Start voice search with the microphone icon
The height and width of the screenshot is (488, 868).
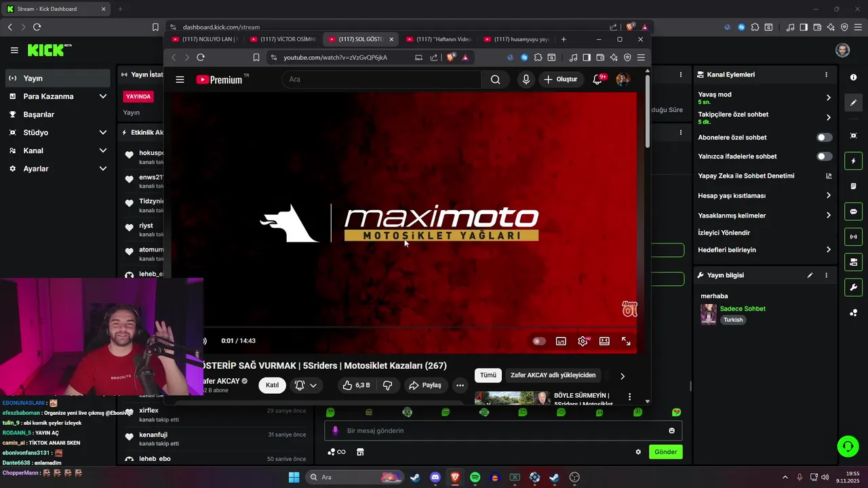tap(526, 79)
